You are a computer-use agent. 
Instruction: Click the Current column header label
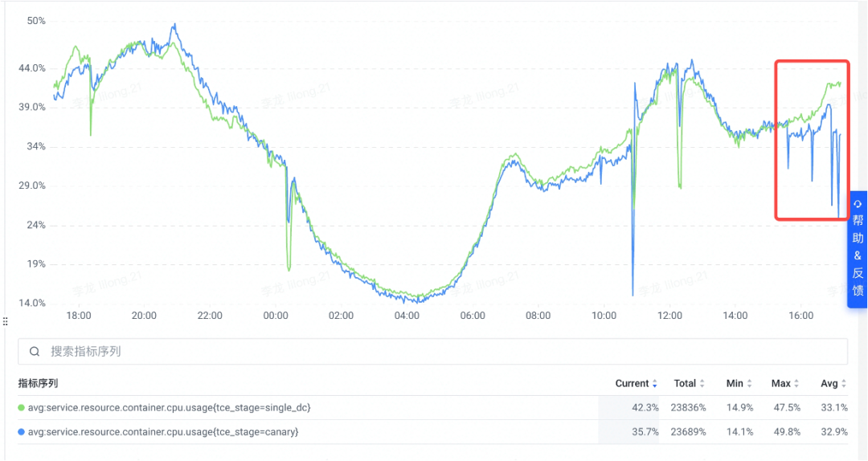632,384
